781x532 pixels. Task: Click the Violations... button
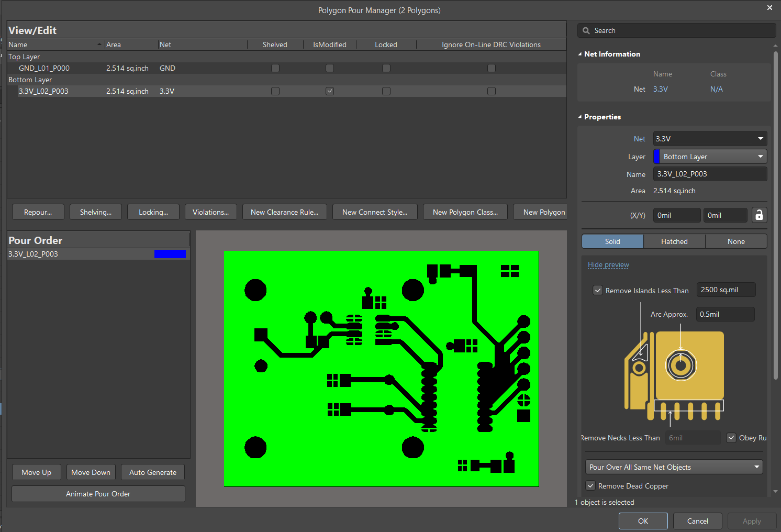210,212
